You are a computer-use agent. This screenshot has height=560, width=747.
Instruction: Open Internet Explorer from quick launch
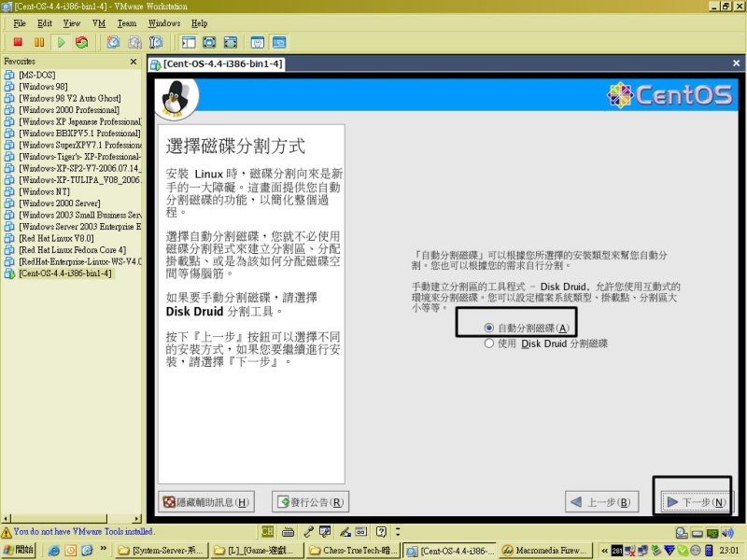54,551
